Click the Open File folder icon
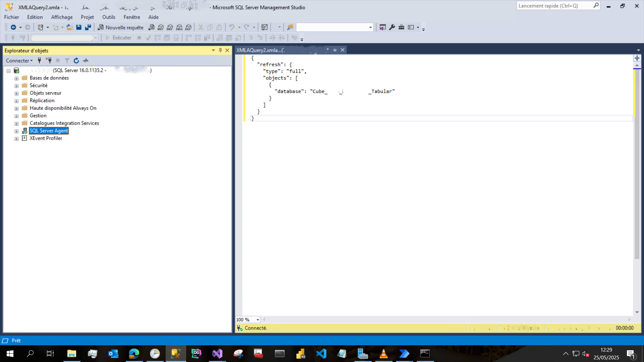 (69, 27)
